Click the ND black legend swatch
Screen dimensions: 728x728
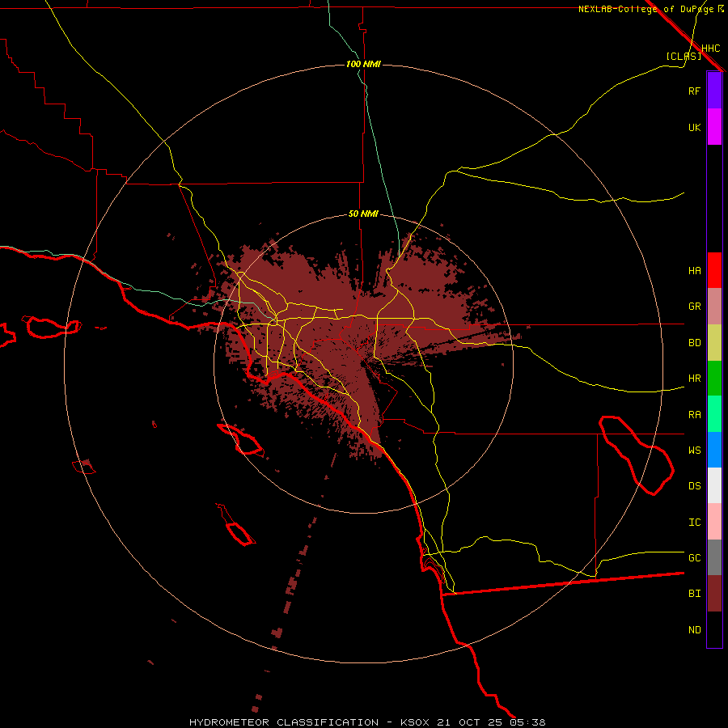click(714, 629)
